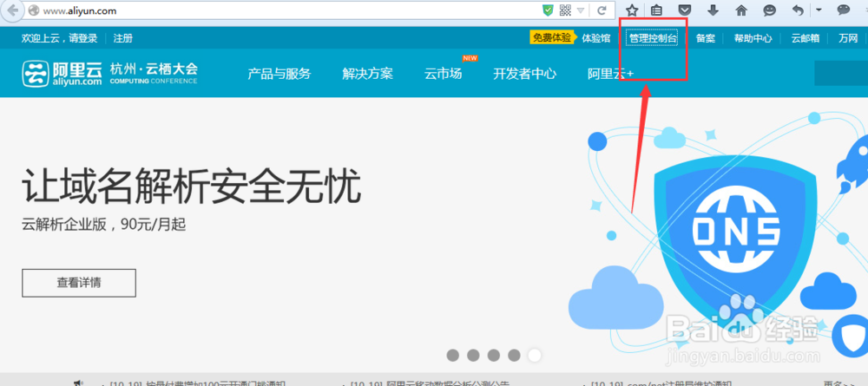Click the shield icon at right edge
The image size is (868, 386).
point(849,337)
